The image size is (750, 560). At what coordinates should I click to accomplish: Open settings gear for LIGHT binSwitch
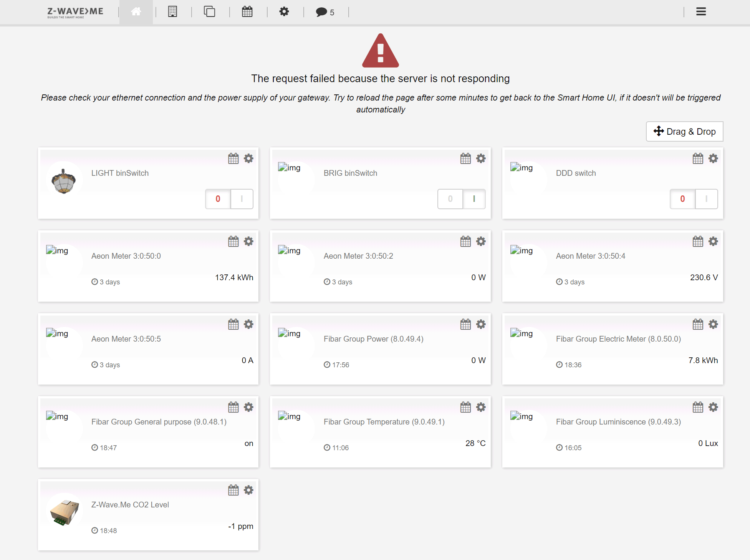coord(249,159)
